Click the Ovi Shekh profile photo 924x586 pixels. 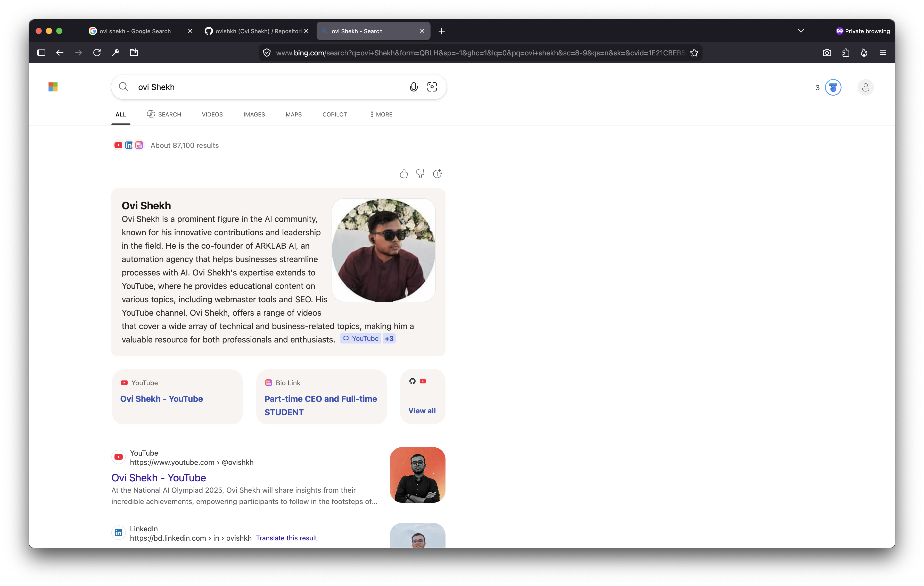[384, 250]
